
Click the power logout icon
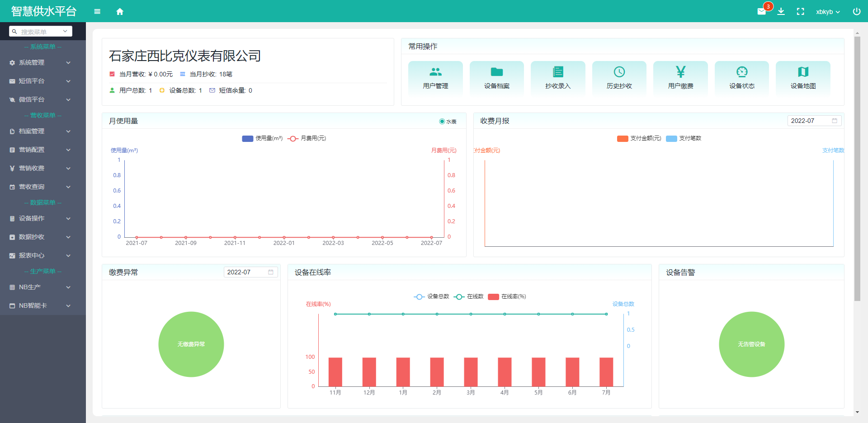point(856,12)
